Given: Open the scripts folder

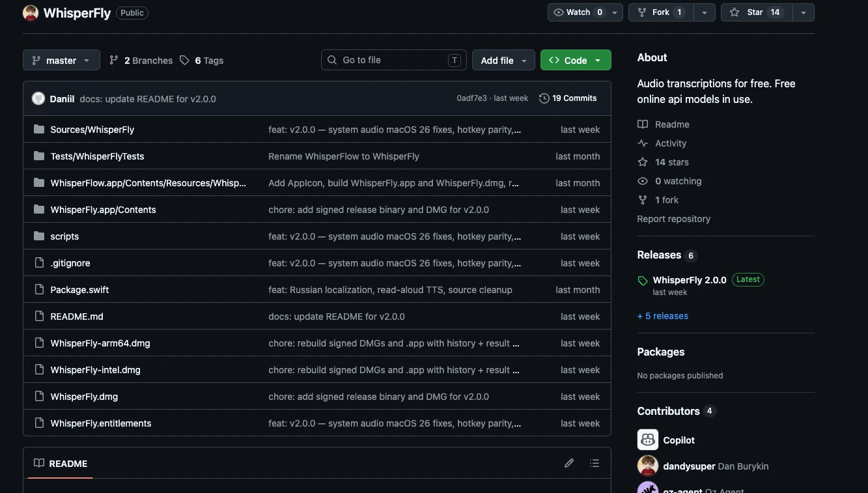Looking at the screenshot, I should (x=64, y=236).
